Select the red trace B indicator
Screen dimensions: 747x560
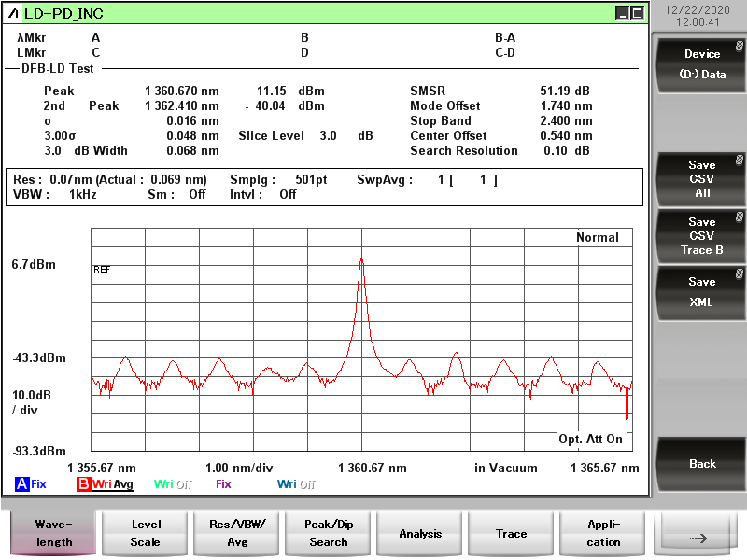pos(84,484)
